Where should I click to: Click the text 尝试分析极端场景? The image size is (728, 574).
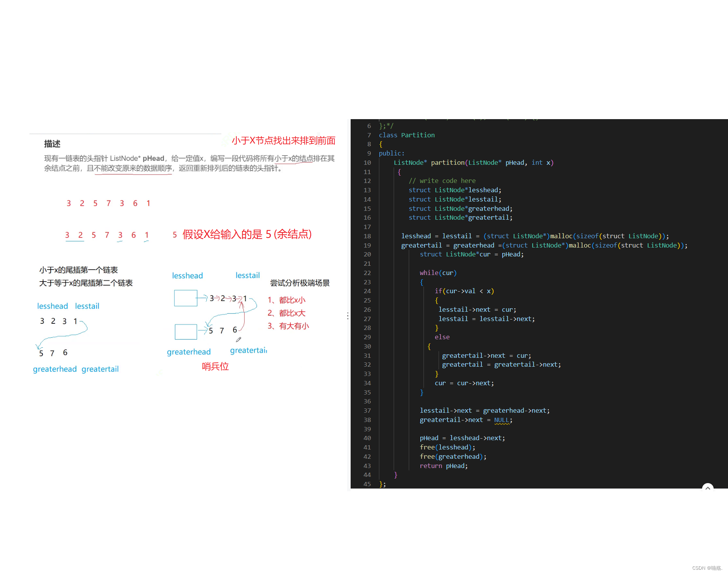[300, 283]
